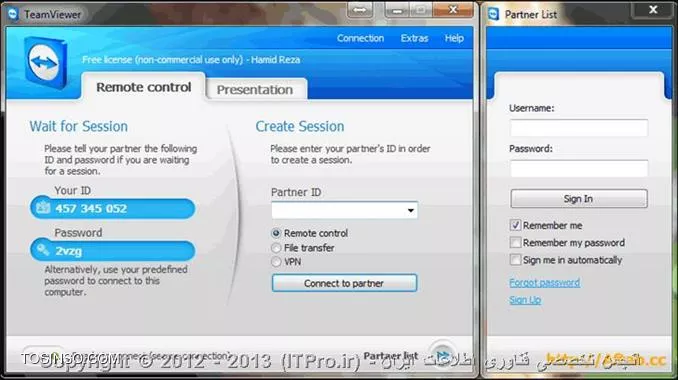Open the Connection menu
This screenshot has height=380, width=678.
(x=360, y=38)
